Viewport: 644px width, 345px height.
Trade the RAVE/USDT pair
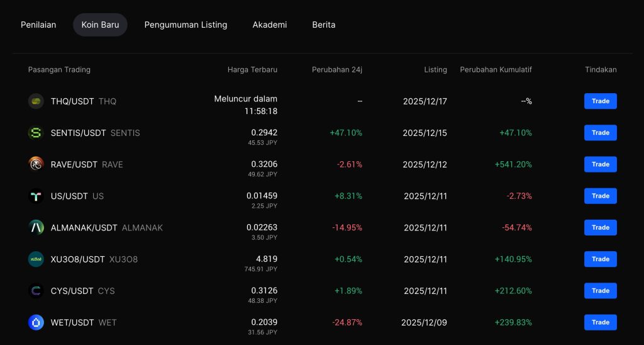click(601, 164)
